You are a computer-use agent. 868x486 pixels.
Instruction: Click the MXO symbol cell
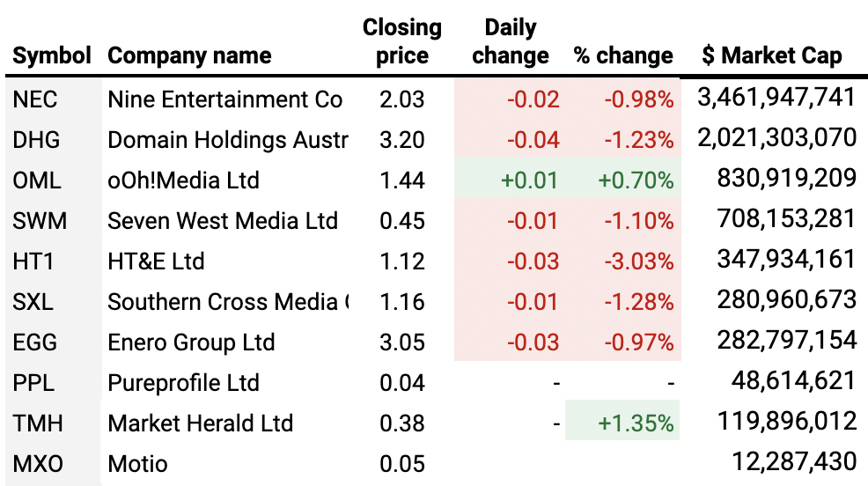38,463
